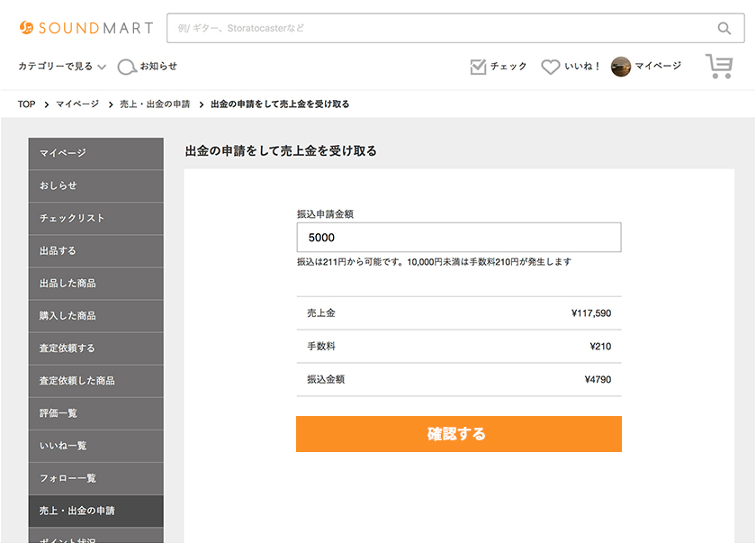Click the heart いいね！ icon
Image resolution: width=756 pixels, height=543 pixels.
(x=550, y=67)
